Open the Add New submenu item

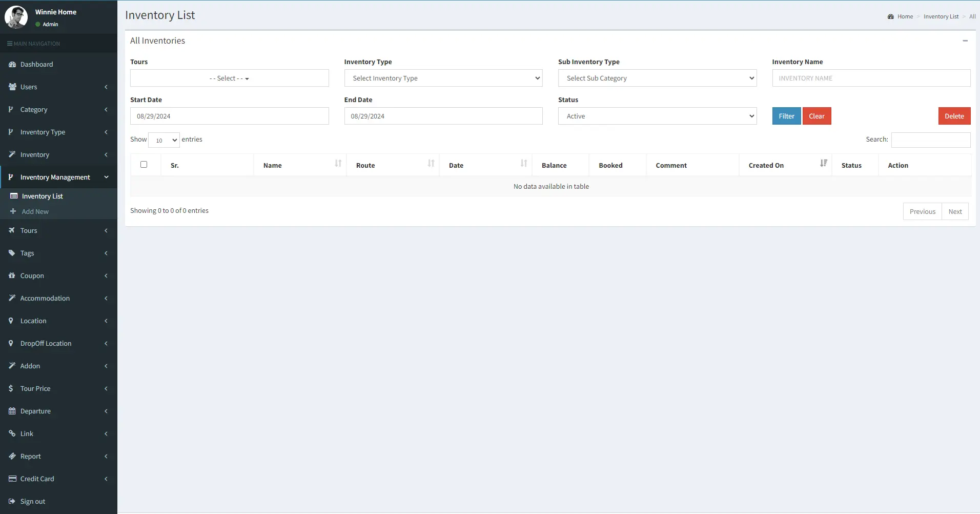coord(35,212)
